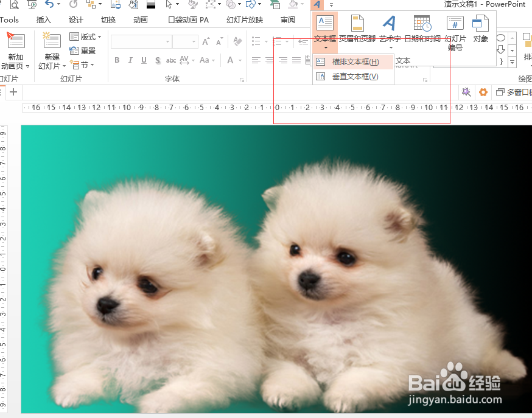Switch to the 设计 ribbon tab
The width and height of the screenshot is (532, 418).
[75, 19]
